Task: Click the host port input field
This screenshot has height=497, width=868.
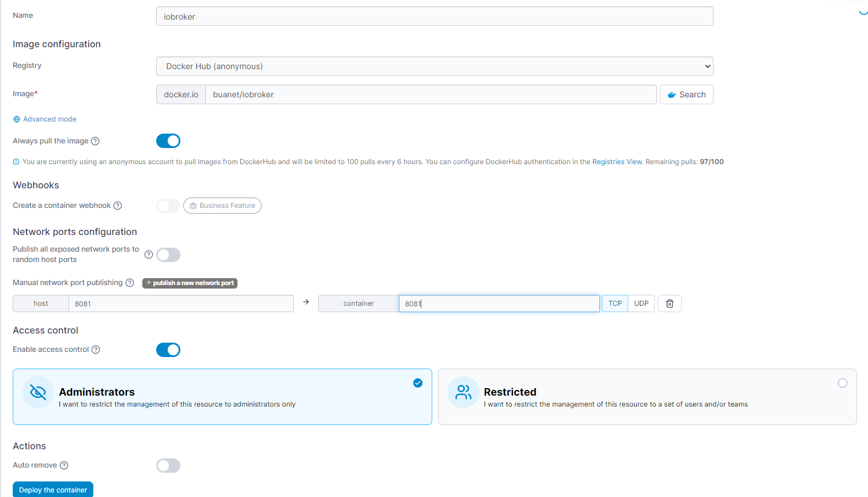Action: (181, 303)
